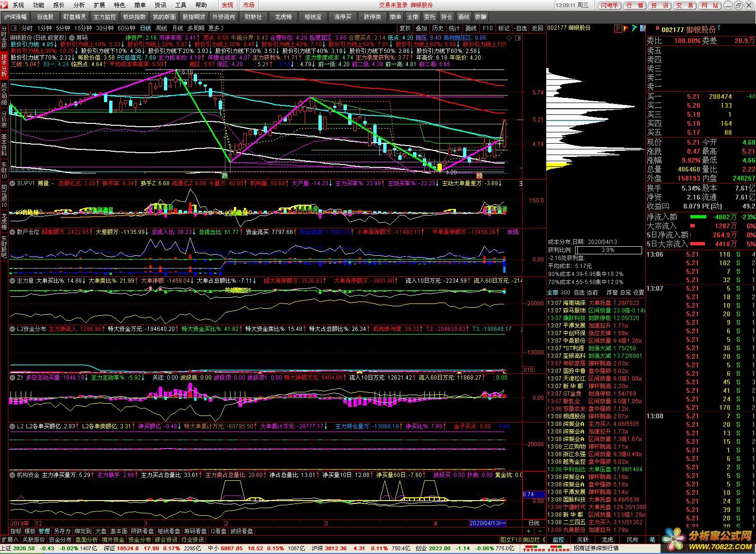
Task: Open the 复权 adjustment option
Action: coord(405,28)
